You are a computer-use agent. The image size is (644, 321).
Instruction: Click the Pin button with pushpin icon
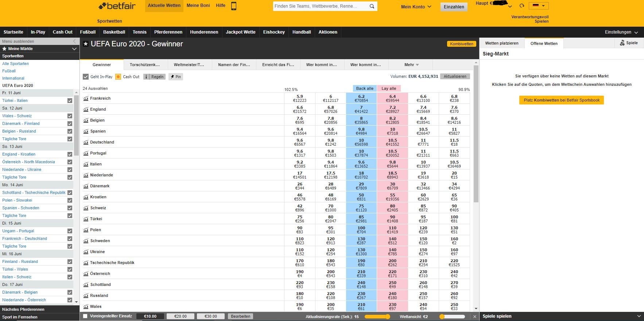175,77
